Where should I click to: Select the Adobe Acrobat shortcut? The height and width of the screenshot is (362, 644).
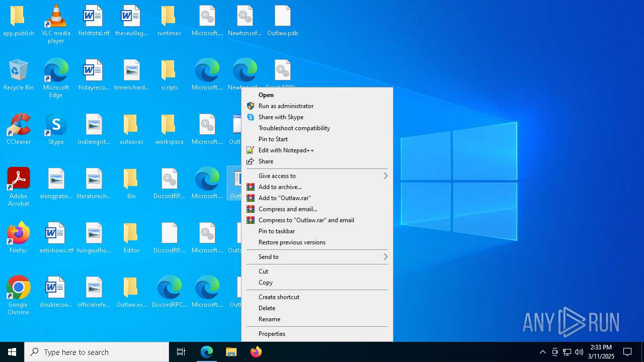(18, 179)
